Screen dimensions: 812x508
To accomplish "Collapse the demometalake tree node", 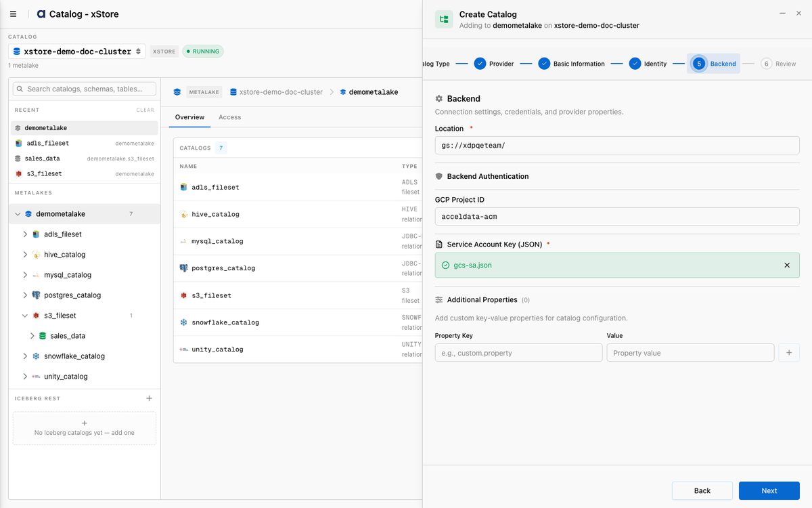I will (x=18, y=214).
